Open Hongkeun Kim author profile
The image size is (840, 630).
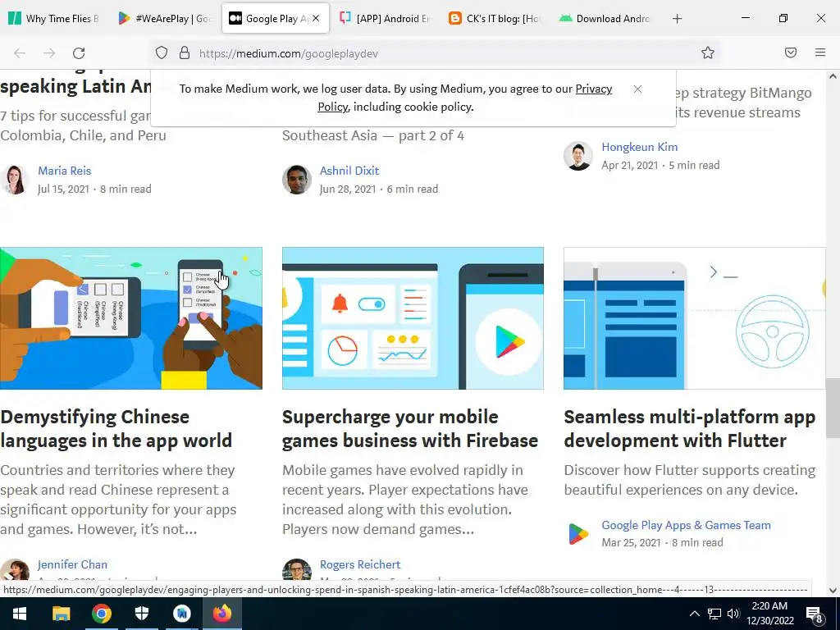coord(640,148)
